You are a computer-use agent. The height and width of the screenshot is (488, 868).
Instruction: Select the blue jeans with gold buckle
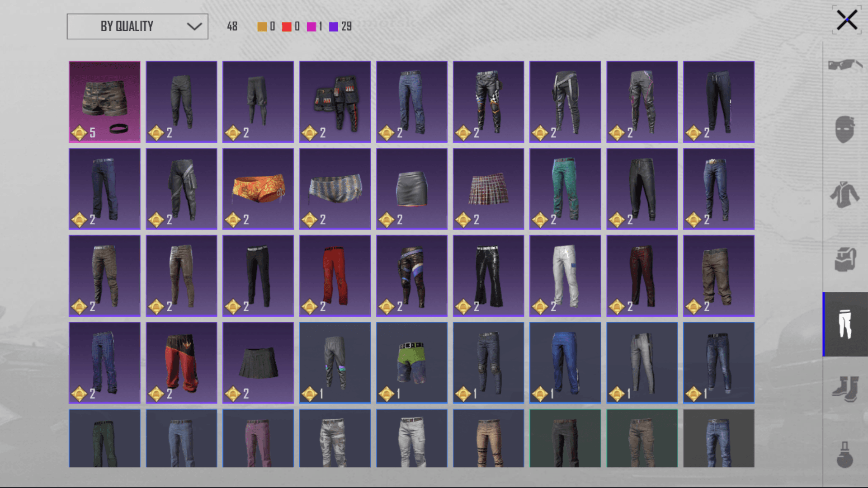719,189
